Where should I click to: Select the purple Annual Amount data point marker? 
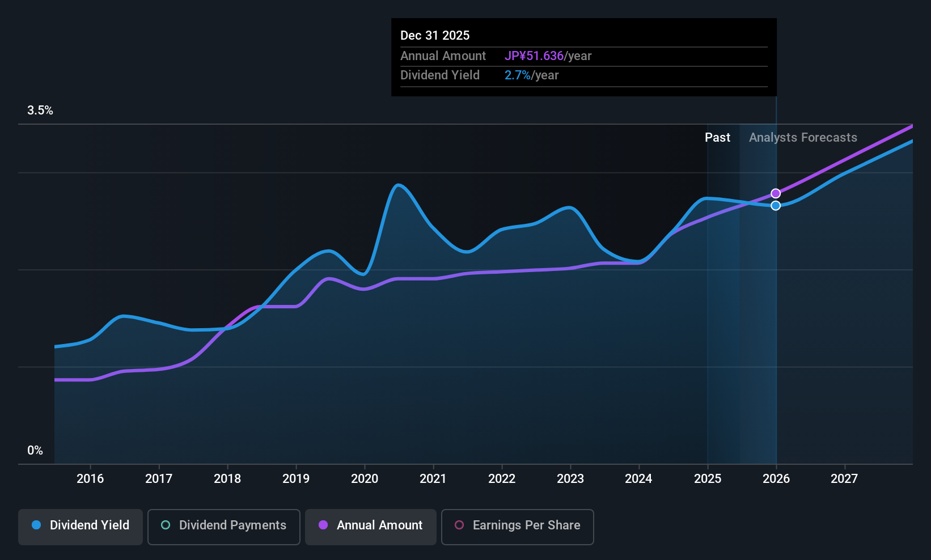(x=776, y=193)
